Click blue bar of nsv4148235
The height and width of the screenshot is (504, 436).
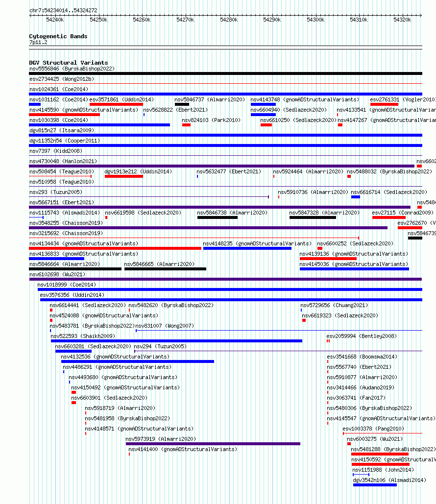coord(247,248)
